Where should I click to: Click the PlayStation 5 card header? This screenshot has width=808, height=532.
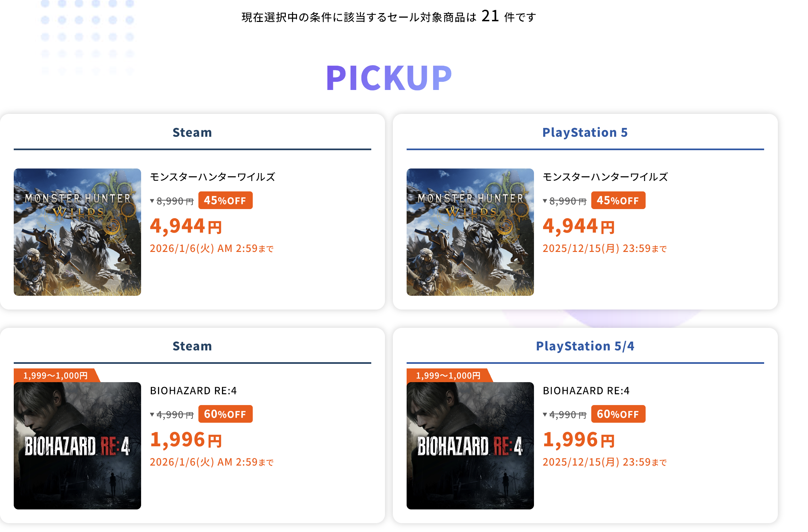pyautogui.click(x=585, y=132)
